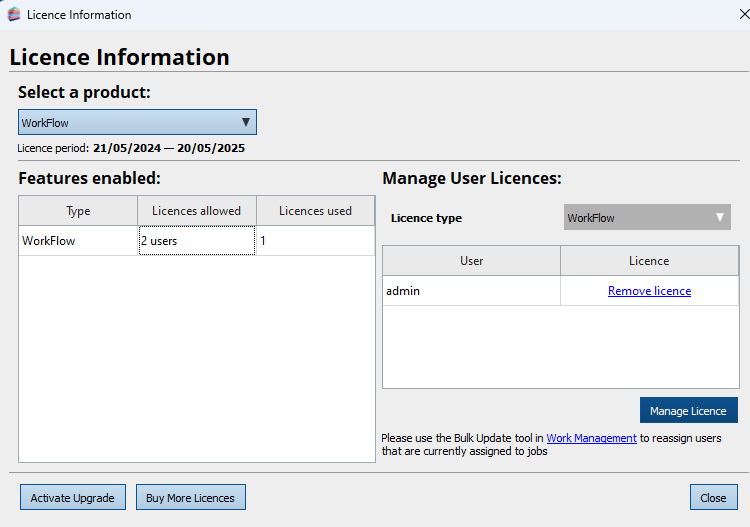The width and height of the screenshot is (750, 527).
Task: Click the User column header
Action: click(471, 261)
